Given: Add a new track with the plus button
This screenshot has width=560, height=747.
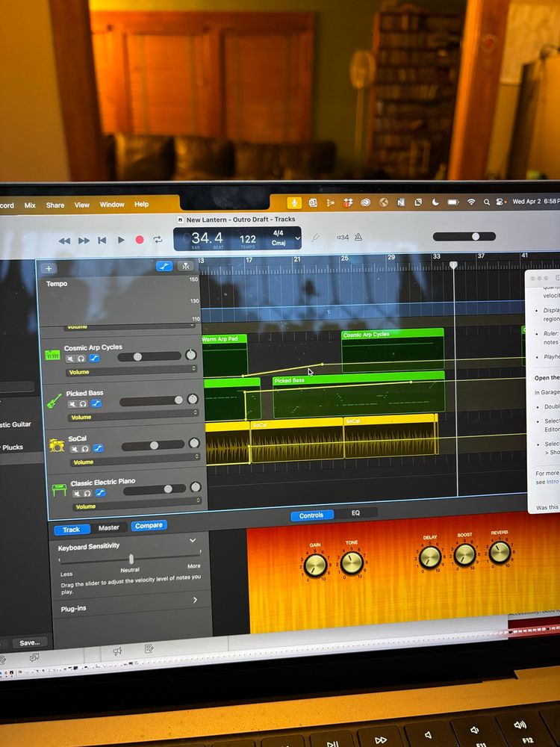Looking at the screenshot, I should 49,268.
